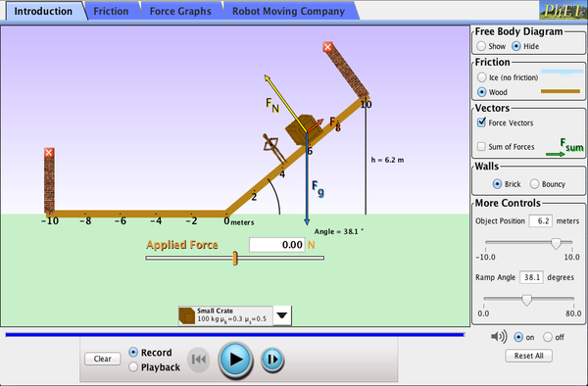The image size is (588, 386).
Task: Click the Ramp Angle slider knob
Action: (526, 300)
